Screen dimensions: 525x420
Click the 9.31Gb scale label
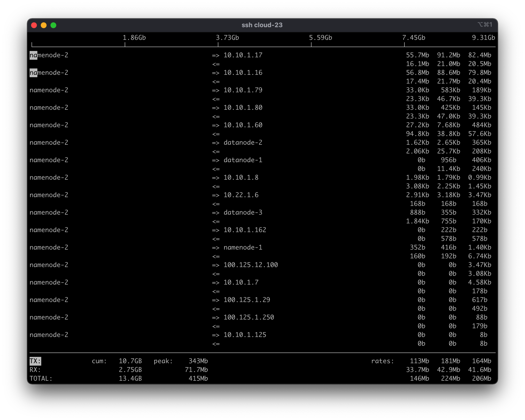click(483, 38)
